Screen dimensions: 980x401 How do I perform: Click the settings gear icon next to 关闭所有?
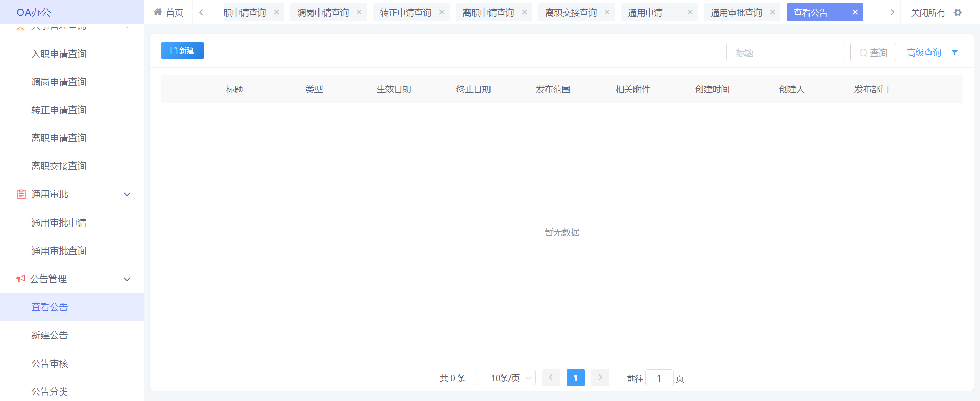tap(958, 13)
